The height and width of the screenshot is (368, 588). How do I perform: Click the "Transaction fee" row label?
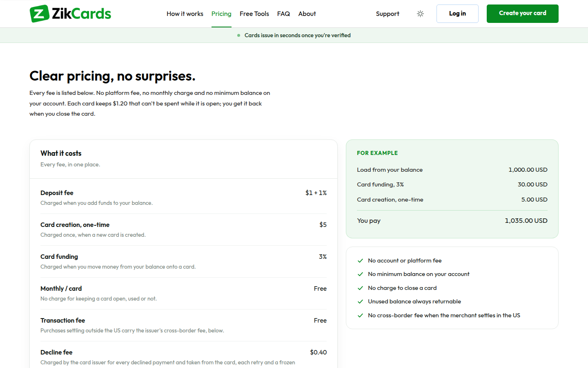(62, 321)
